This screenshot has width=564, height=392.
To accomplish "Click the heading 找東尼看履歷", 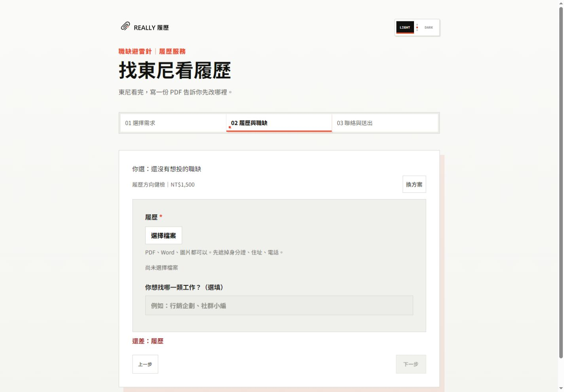I will click(x=175, y=71).
